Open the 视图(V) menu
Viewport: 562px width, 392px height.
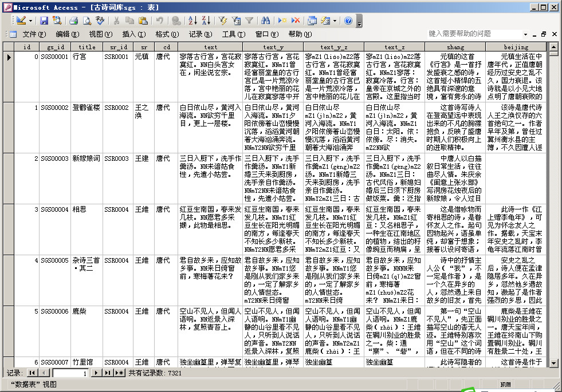click(x=101, y=34)
